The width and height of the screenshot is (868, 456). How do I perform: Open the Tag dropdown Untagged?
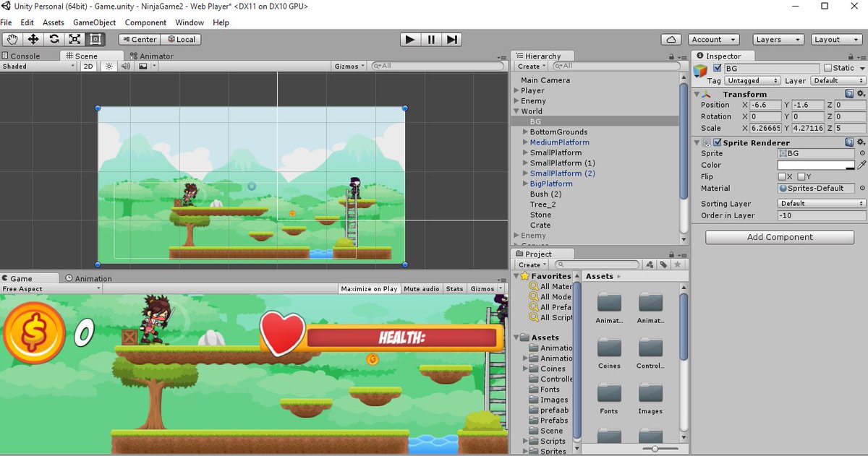click(x=753, y=81)
